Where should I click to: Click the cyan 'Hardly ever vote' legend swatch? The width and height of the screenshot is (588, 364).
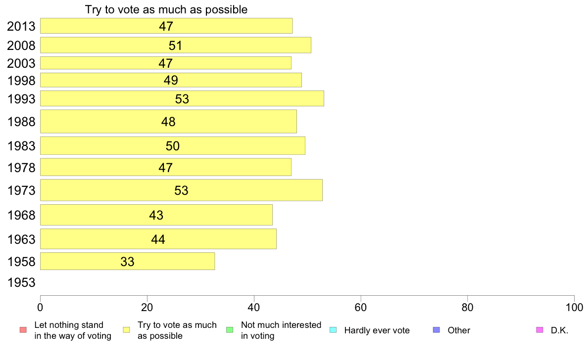(333, 330)
